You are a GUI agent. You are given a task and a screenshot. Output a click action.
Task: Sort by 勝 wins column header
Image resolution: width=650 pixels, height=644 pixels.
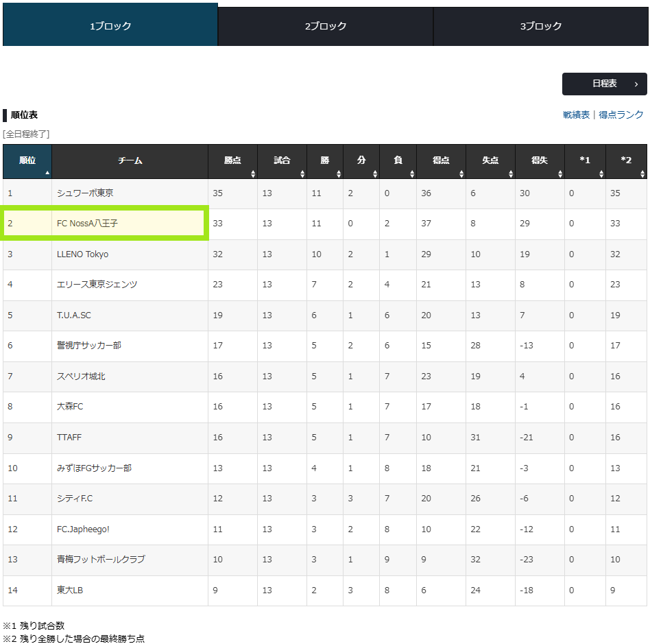[x=325, y=161]
